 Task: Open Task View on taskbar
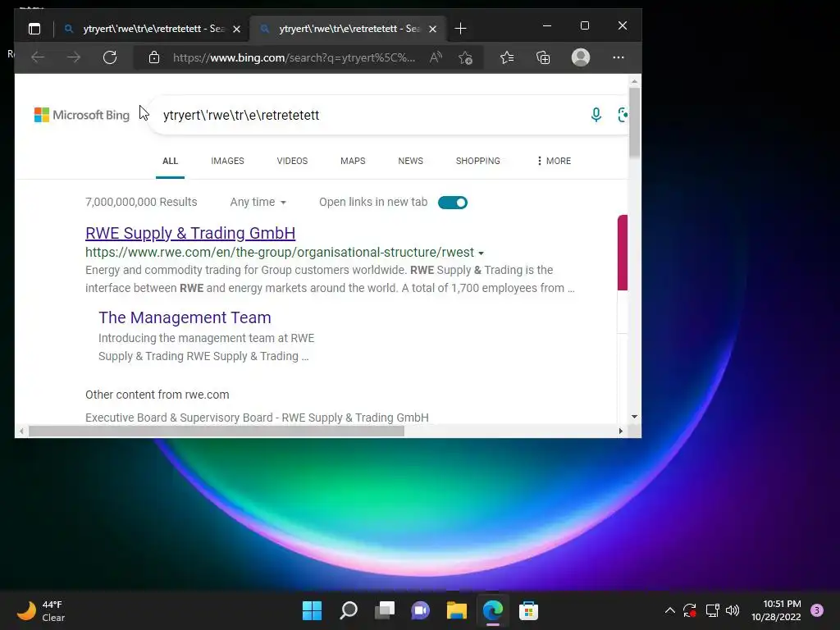point(384,610)
